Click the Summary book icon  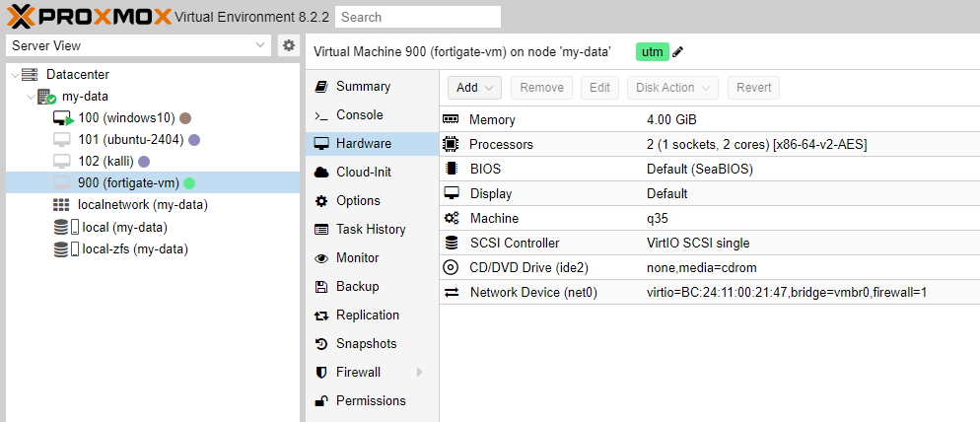click(321, 87)
